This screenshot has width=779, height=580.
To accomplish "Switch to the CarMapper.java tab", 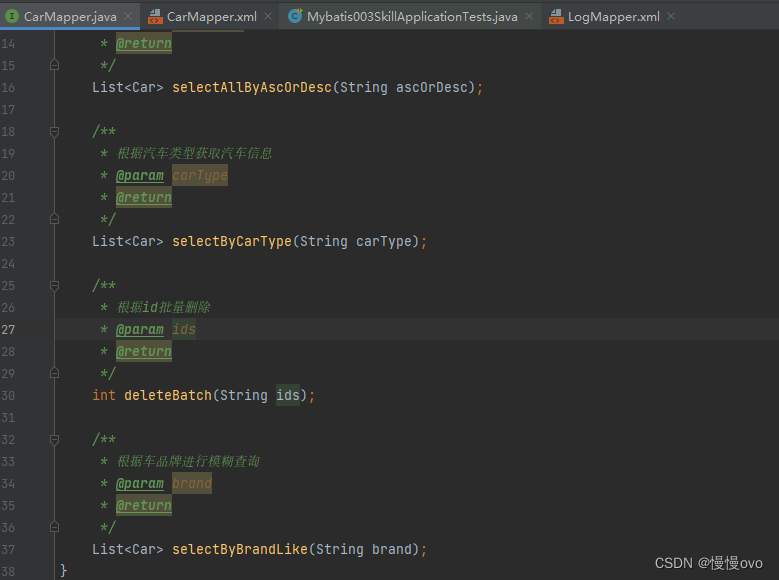I will (x=70, y=16).
